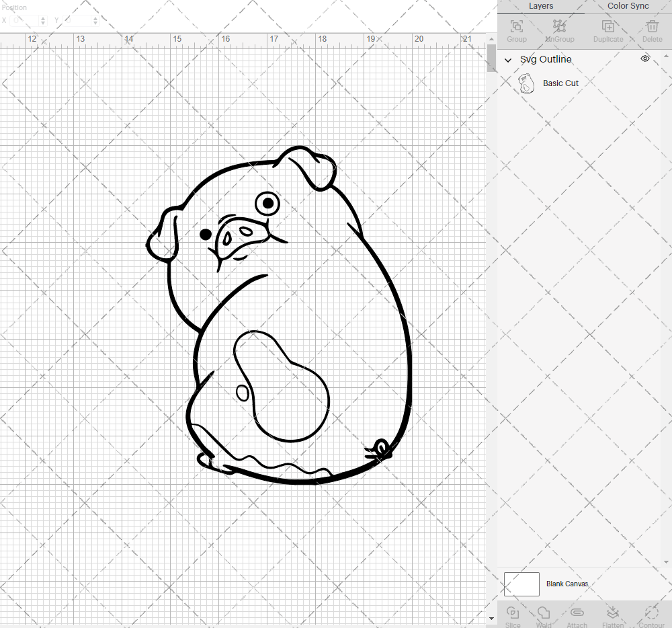Click the Attach paperclip icon

(577, 613)
